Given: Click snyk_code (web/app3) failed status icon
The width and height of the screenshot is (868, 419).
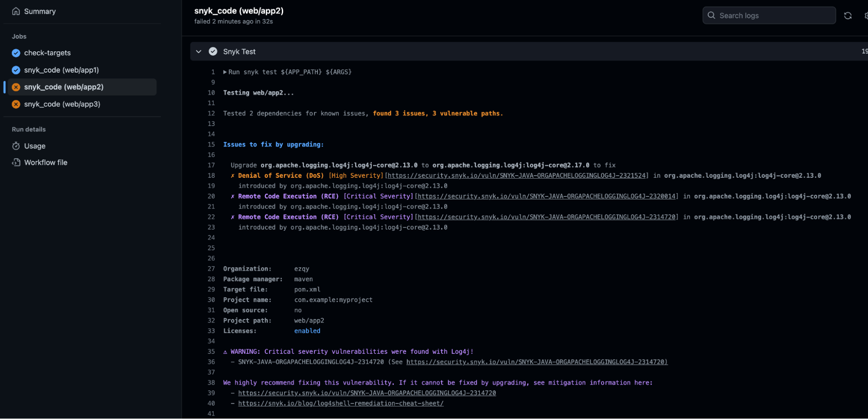Looking at the screenshot, I should point(16,104).
